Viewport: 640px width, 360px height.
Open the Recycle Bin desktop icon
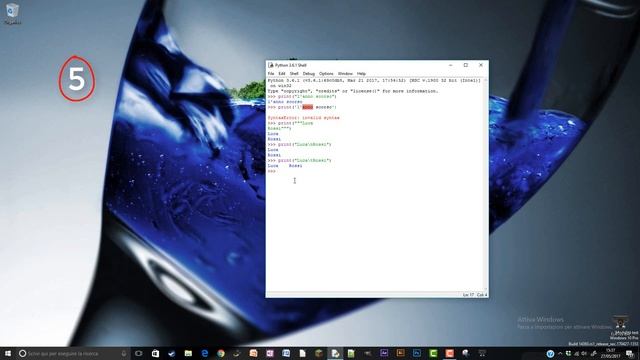coord(12,13)
